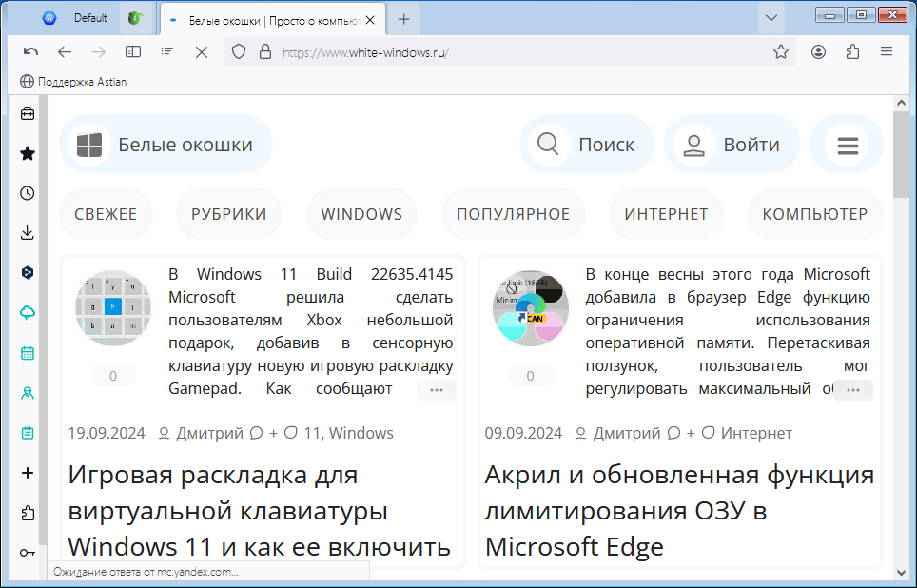Open the downloads panel in sidebar
The image size is (917, 588).
click(x=28, y=233)
